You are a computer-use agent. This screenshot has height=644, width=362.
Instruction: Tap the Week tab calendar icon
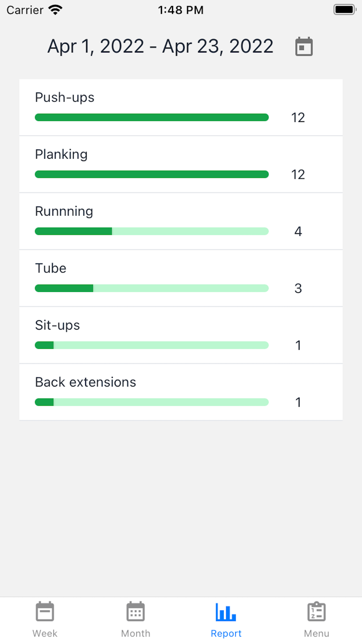point(45,612)
